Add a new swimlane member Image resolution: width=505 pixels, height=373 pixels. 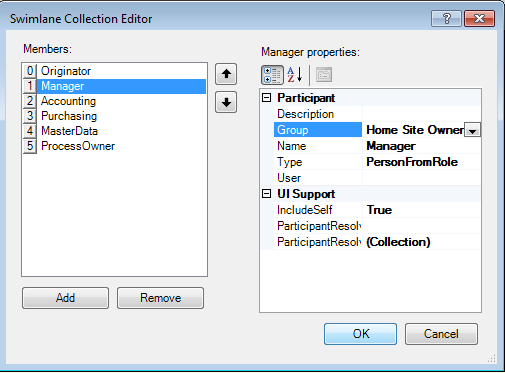[x=65, y=298]
